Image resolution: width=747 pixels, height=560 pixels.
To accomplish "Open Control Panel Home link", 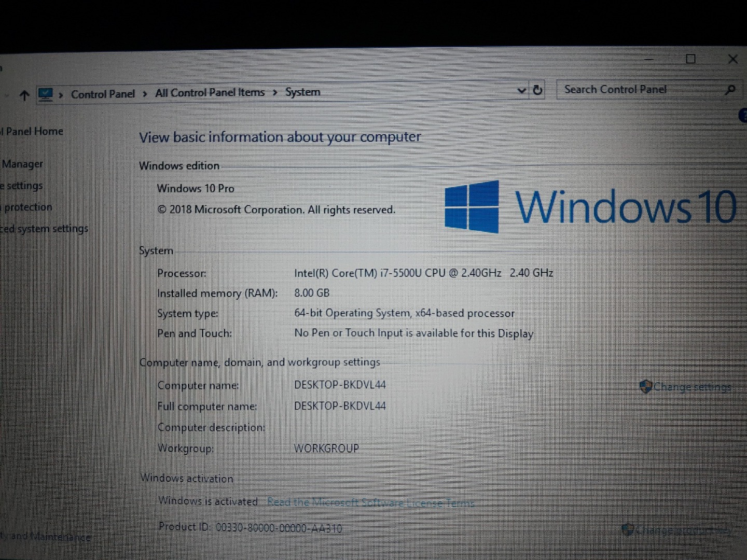I will (32, 131).
